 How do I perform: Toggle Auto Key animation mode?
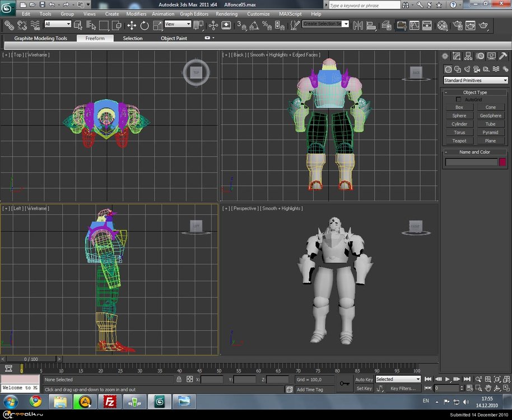tap(364, 379)
